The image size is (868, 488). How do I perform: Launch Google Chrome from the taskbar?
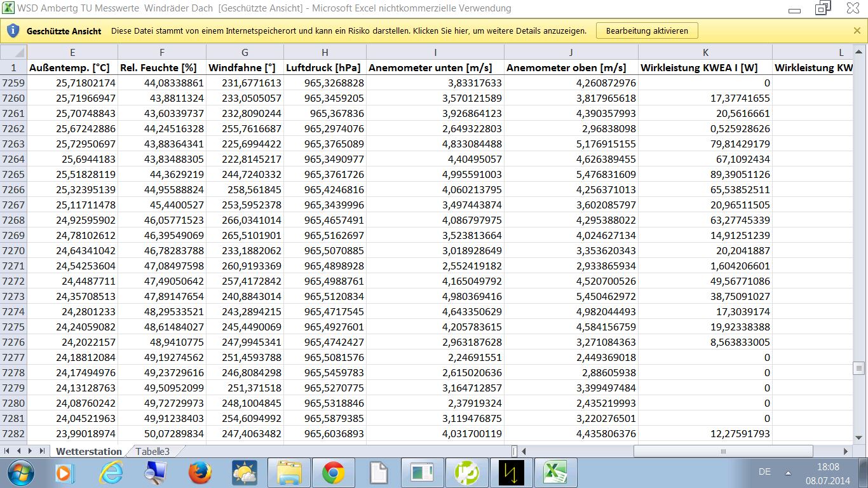click(333, 473)
